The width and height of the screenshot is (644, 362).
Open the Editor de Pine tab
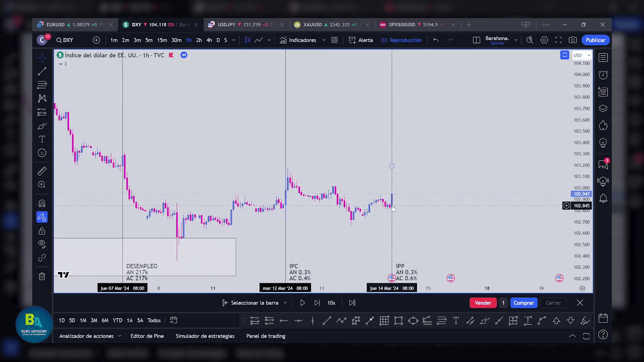(147, 336)
